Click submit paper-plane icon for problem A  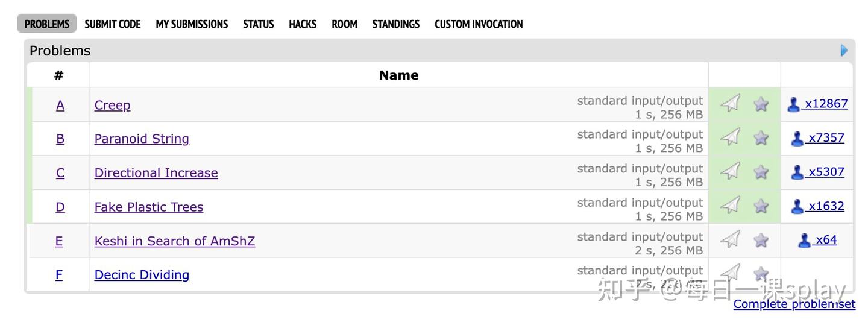730,104
